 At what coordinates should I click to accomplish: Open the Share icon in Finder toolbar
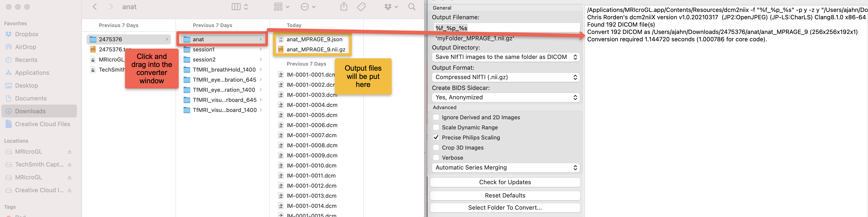coord(344,6)
